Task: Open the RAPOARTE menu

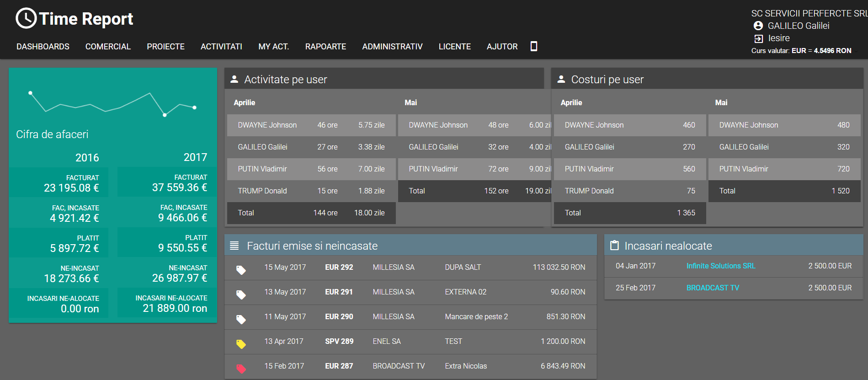Action: click(325, 47)
